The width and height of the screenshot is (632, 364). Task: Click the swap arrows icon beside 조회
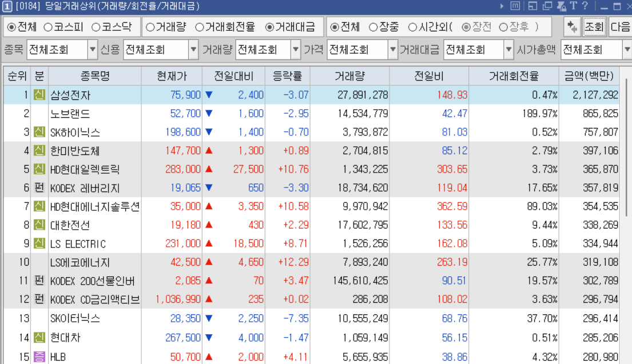pyautogui.click(x=572, y=27)
